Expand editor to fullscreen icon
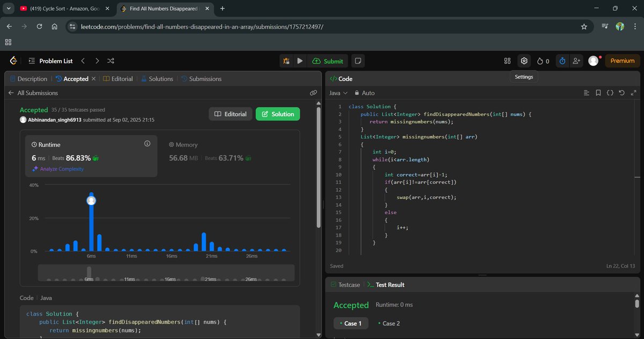644x339 pixels. click(633, 93)
